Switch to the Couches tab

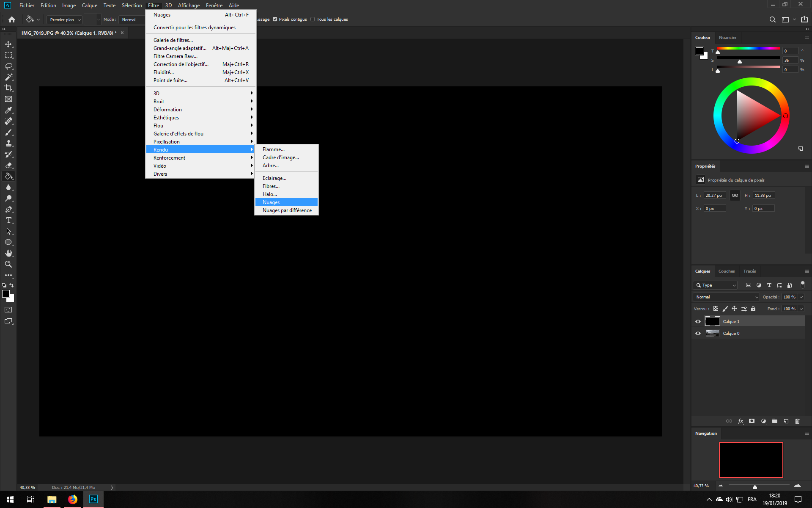pyautogui.click(x=726, y=271)
